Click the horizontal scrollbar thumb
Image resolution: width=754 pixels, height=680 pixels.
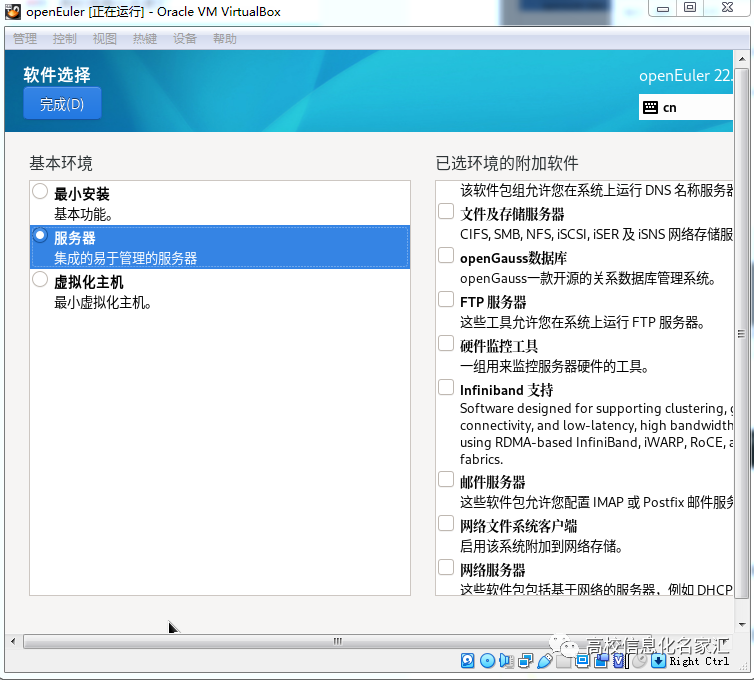(x=338, y=641)
